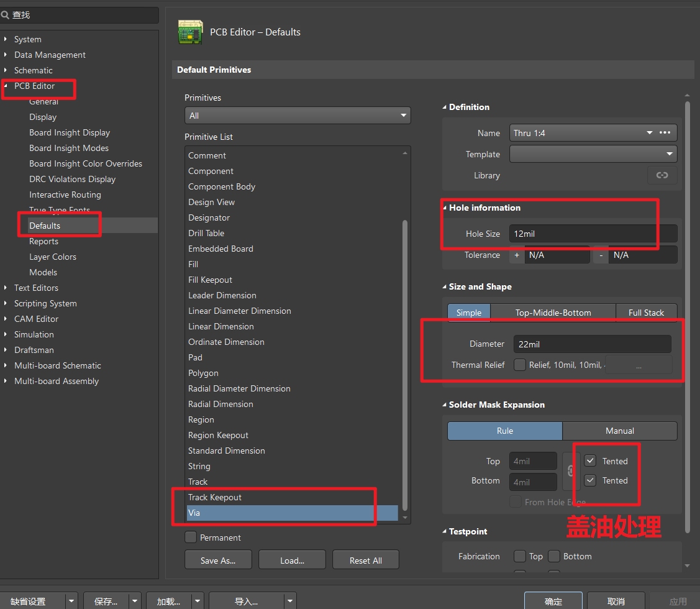Select Via in the Primitive List
The width and height of the screenshot is (700, 609).
click(x=292, y=513)
